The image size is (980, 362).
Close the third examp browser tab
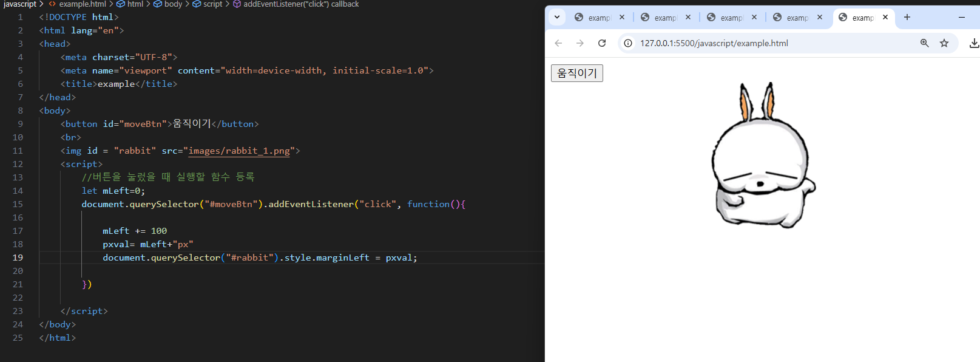754,17
